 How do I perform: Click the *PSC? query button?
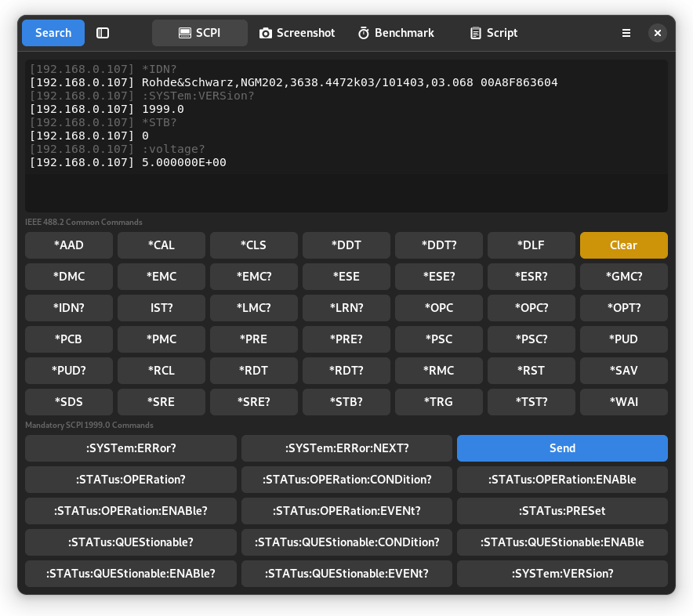point(532,339)
